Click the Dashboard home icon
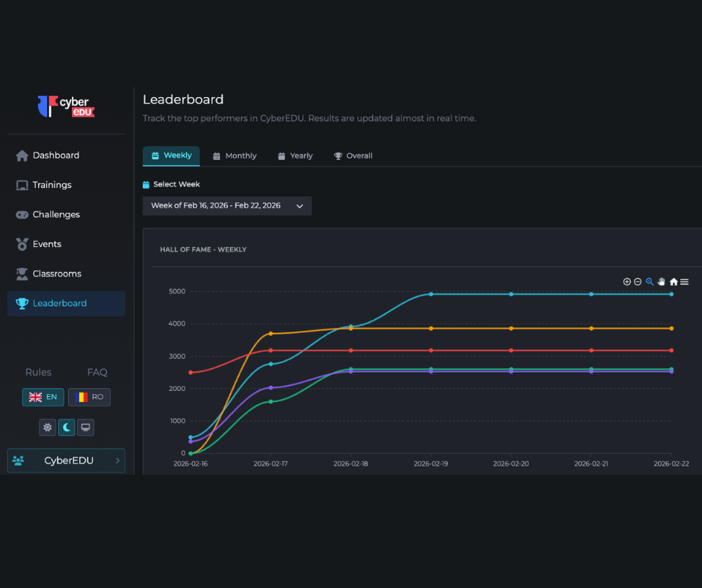The height and width of the screenshot is (588, 702). (22, 156)
